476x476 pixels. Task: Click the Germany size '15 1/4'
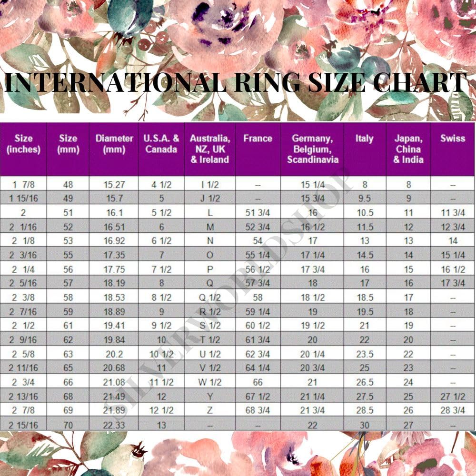tap(313, 185)
